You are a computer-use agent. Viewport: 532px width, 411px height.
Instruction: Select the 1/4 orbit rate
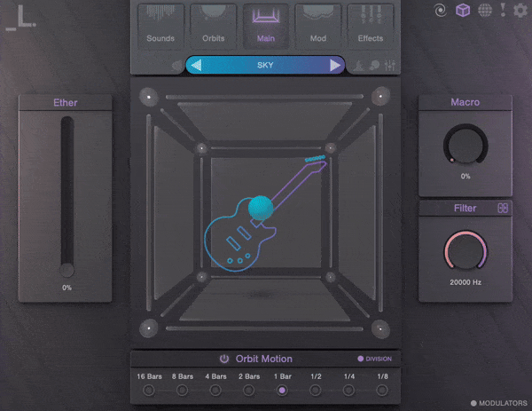coord(348,391)
